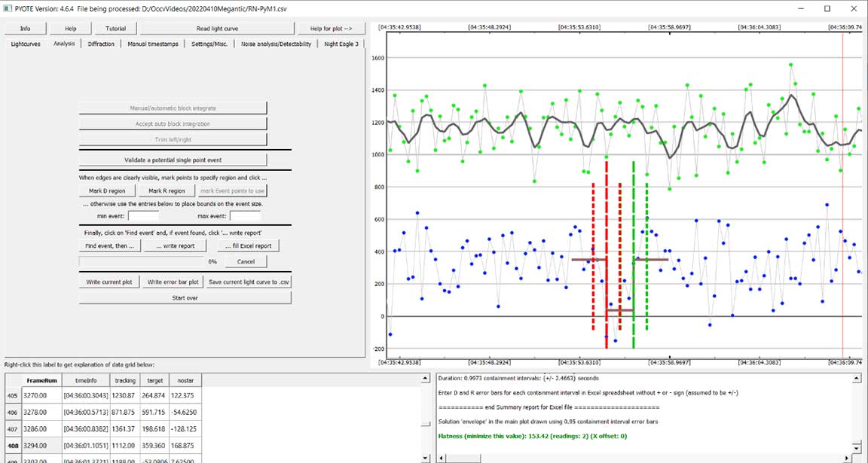Cancel the running event search

[245, 262]
